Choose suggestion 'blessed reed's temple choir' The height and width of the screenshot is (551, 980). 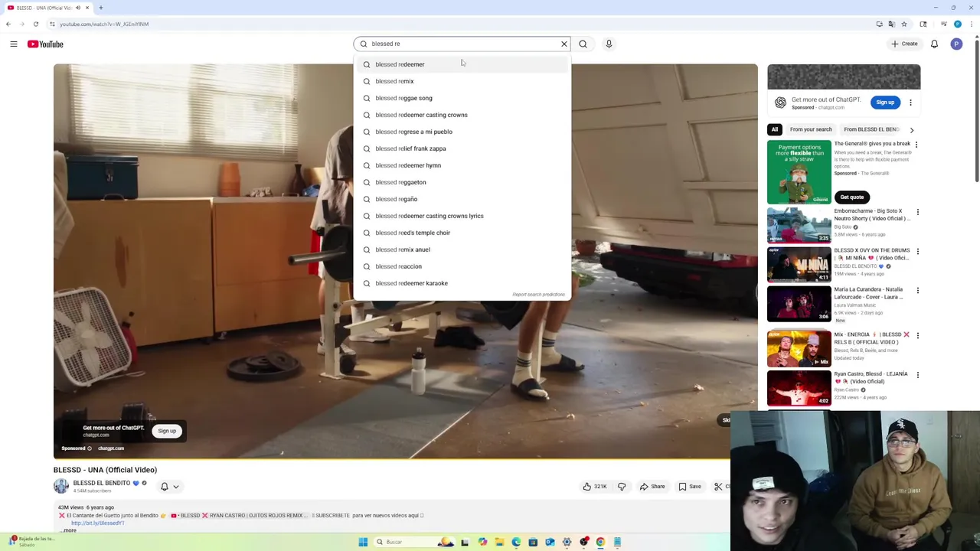(x=462, y=233)
